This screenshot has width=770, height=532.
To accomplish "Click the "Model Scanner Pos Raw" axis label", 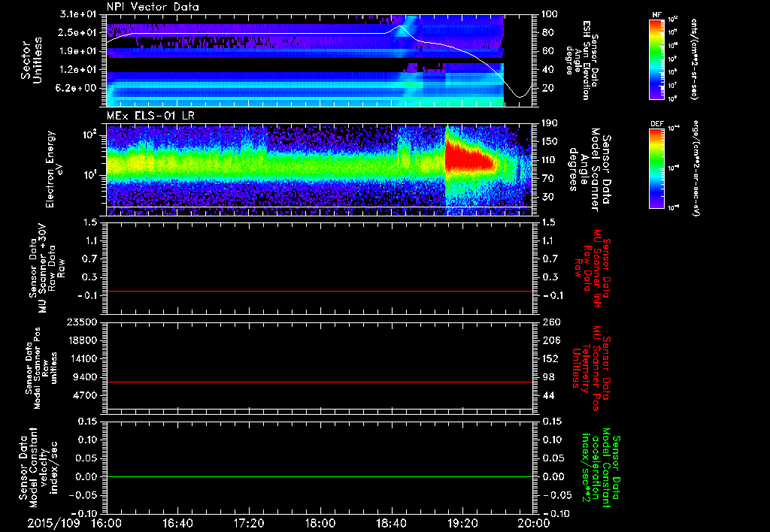I will click(42, 368).
